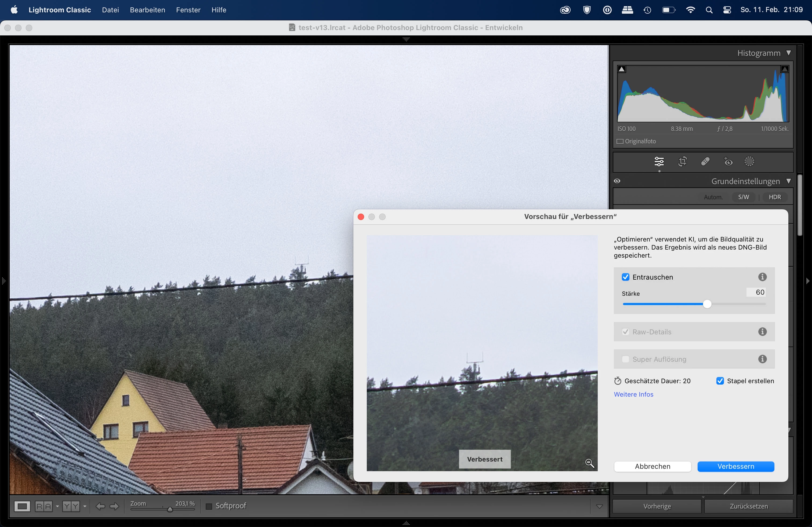Image resolution: width=812 pixels, height=527 pixels.
Task: Select the Red Eye correction tool
Action: 728,162
